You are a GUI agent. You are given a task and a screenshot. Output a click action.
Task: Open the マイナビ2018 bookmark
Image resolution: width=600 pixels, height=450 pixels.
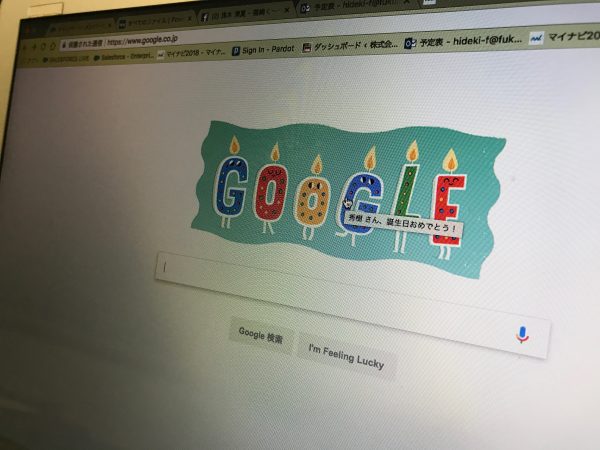[x=192, y=54]
